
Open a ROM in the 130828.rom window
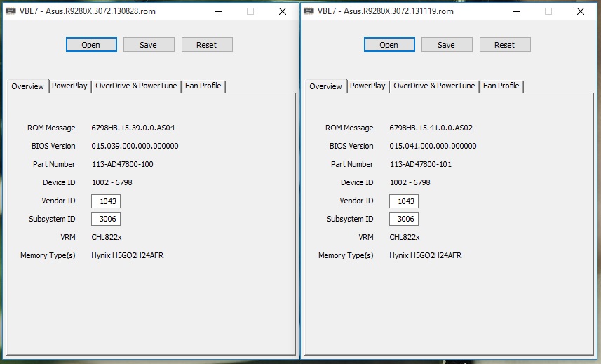point(91,45)
